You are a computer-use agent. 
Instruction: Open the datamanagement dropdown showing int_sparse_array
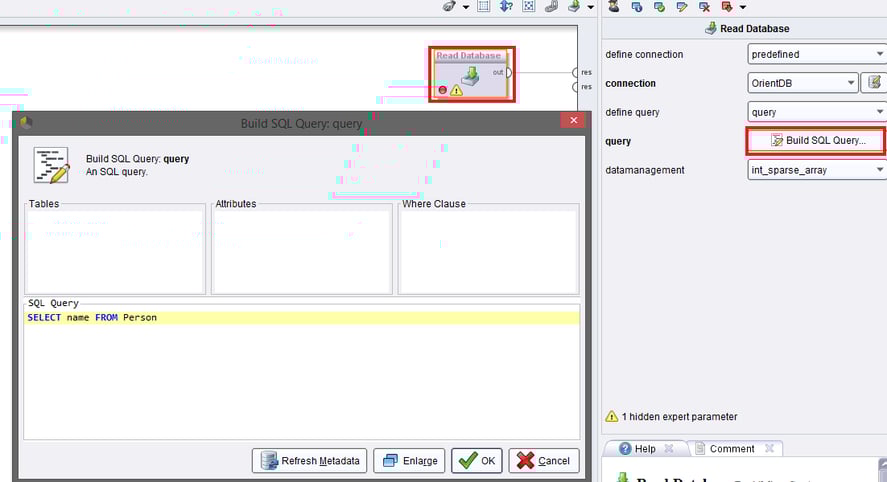tap(817, 170)
